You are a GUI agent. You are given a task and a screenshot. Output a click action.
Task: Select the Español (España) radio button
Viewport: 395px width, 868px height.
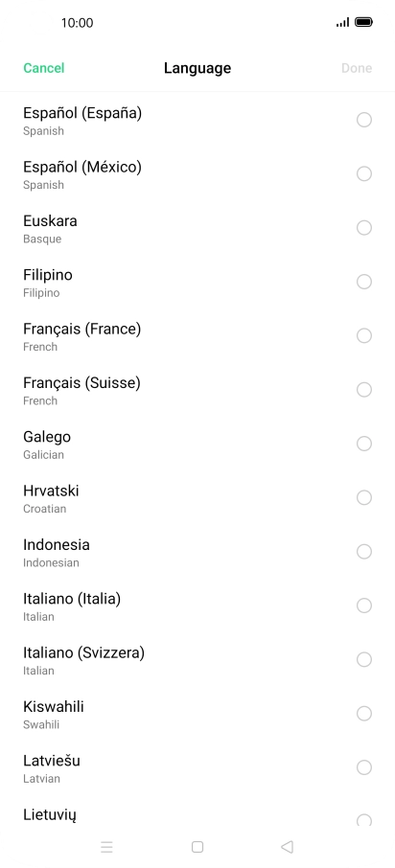(364, 120)
